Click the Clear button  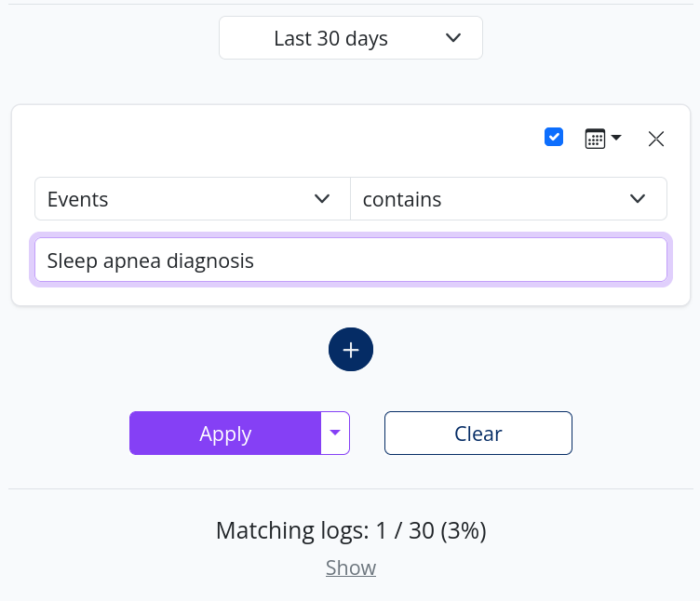(478, 434)
